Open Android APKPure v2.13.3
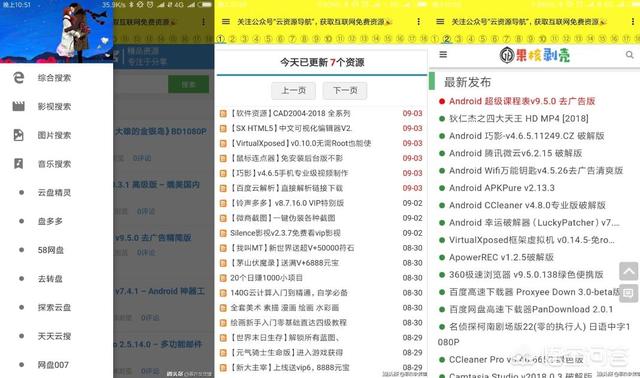Image resolution: width=640 pixels, height=378 pixels. click(x=502, y=188)
